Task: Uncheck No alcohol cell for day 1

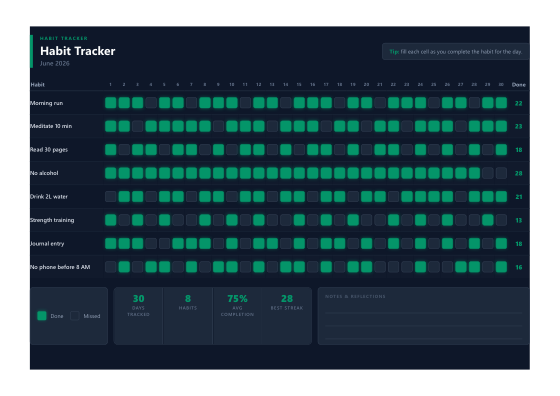Action: pyautogui.click(x=111, y=173)
